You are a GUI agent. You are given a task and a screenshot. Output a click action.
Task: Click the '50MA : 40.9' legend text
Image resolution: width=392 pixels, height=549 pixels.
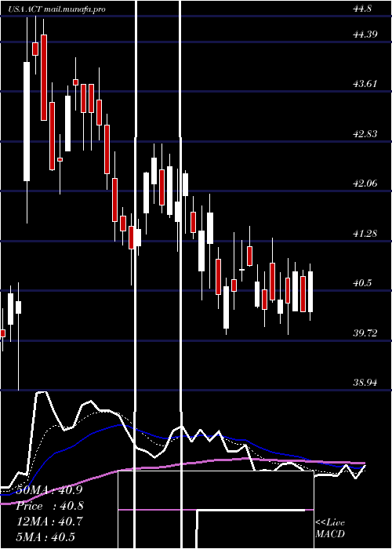(49, 490)
